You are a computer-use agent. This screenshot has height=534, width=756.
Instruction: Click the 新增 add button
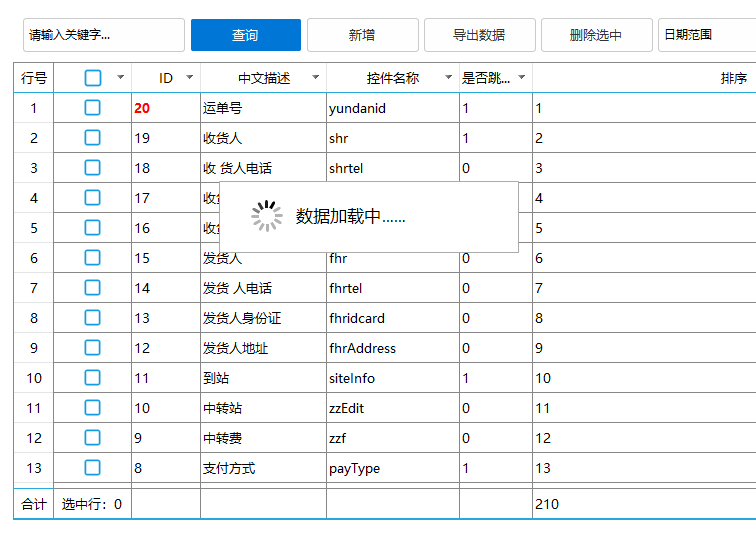(x=362, y=35)
